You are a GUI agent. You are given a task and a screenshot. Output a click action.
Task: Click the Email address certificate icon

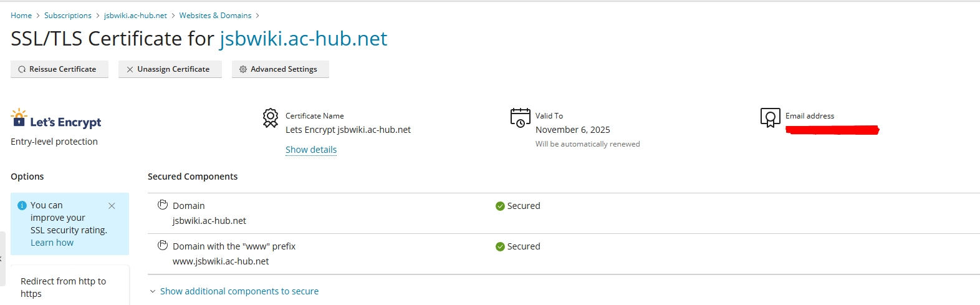tap(770, 117)
